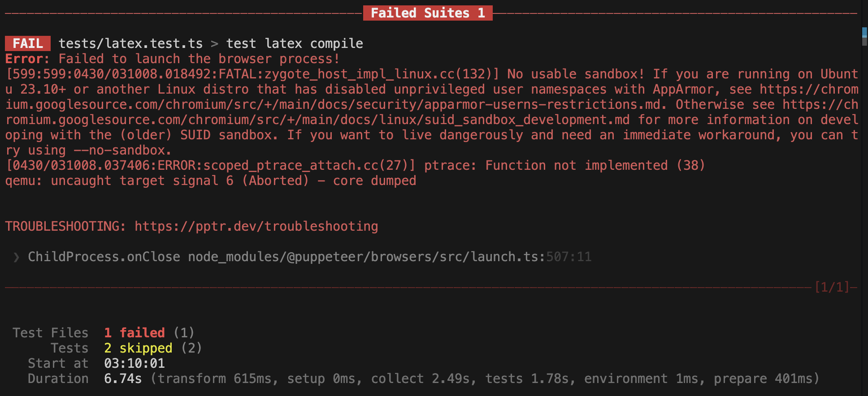Click the 6.74s duration value
868x396 pixels.
pos(123,379)
